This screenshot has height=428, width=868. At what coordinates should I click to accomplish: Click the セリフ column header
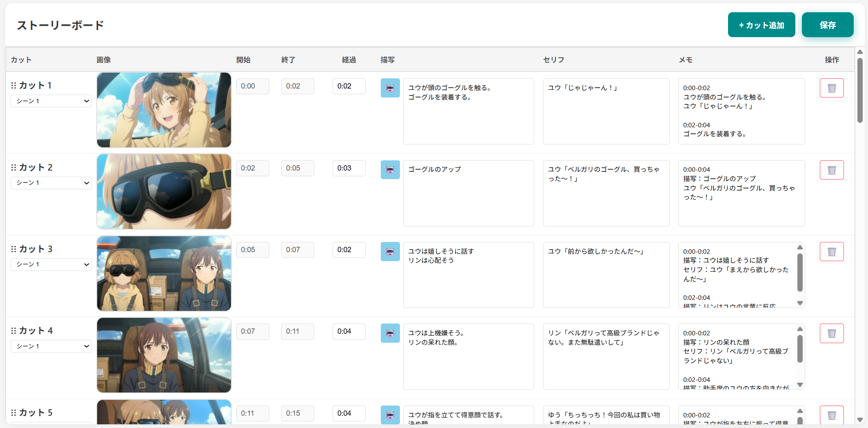tap(553, 60)
